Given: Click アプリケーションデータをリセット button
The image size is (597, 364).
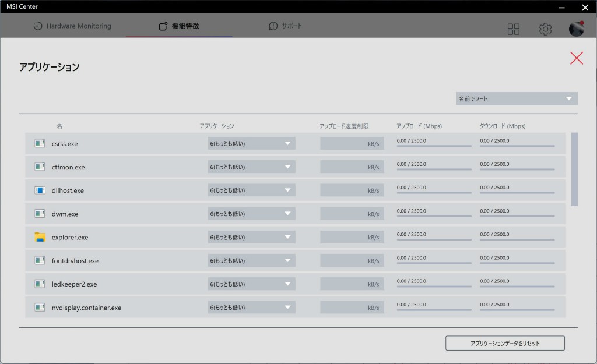Looking at the screenshot, I should tap(505, 343).
